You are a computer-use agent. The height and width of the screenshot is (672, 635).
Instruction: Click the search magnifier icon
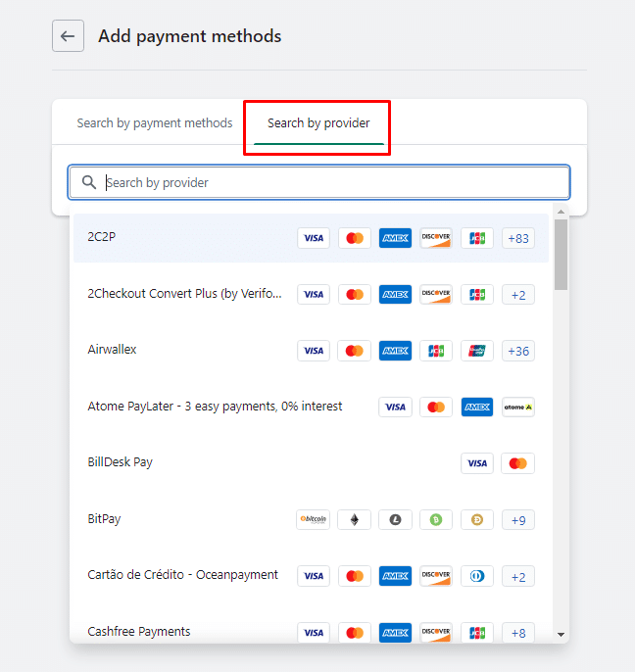[89, 182]
